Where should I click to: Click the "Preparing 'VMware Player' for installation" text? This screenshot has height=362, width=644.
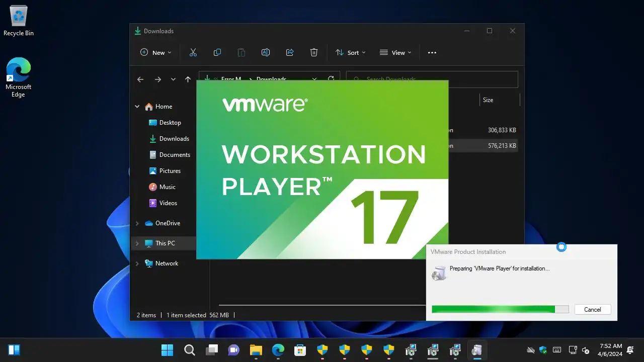(500, 268)
